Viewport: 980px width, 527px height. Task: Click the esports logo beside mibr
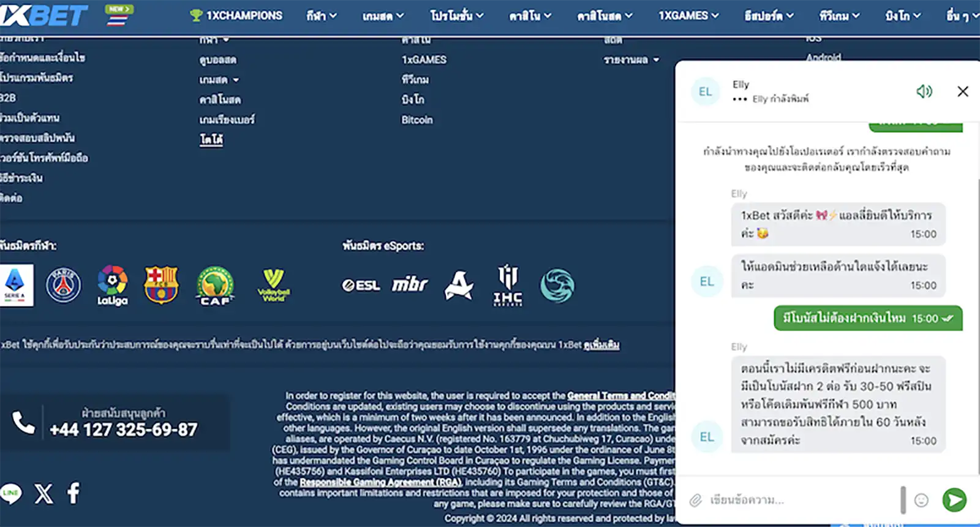click(x=459, y=286)
